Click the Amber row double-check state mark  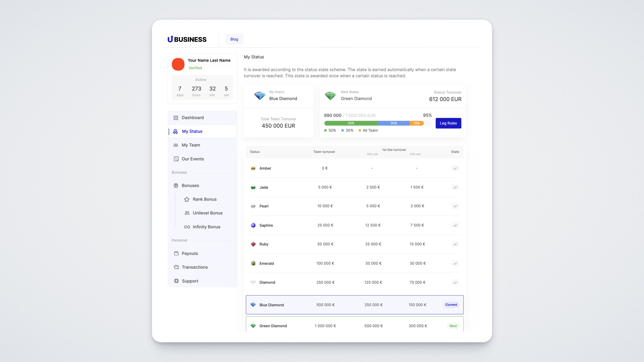pyautogui.click(x=455, y=168)
